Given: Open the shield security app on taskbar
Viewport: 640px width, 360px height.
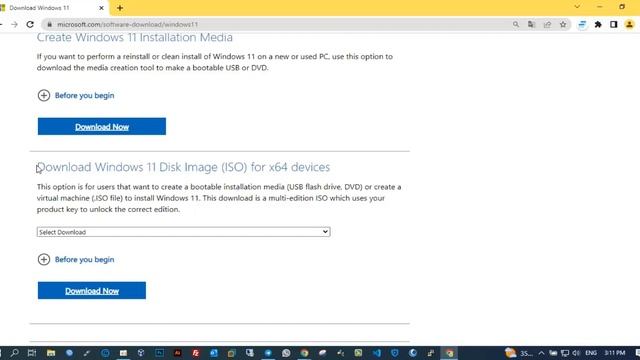Looking at the screenshot, I should tap(394, 353).
